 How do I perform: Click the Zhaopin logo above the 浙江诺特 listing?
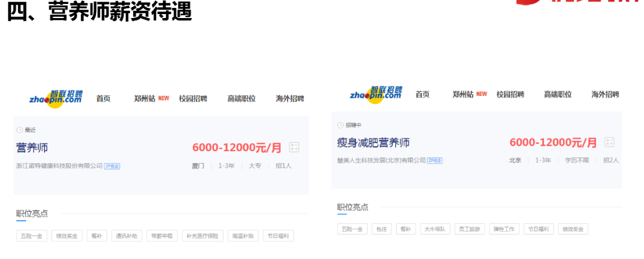(56, 99)
